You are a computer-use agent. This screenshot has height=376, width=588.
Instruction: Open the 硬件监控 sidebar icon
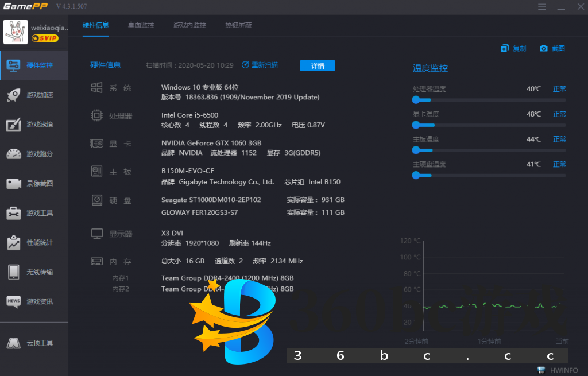tap(14, 65)
